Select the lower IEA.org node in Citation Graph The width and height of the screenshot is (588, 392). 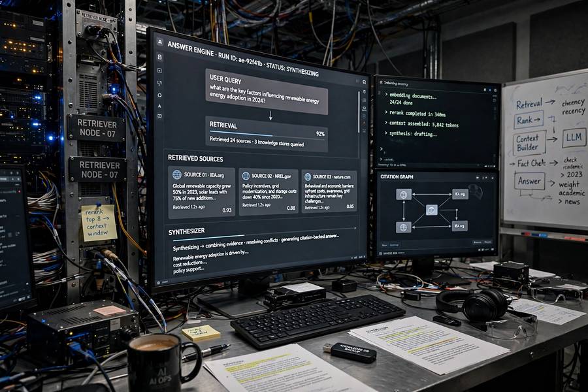click(x=459, y=226)
